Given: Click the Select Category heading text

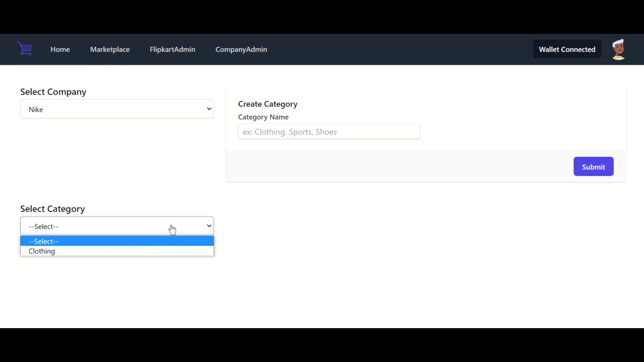Looking at the screenshot, I should click(53, 209).
